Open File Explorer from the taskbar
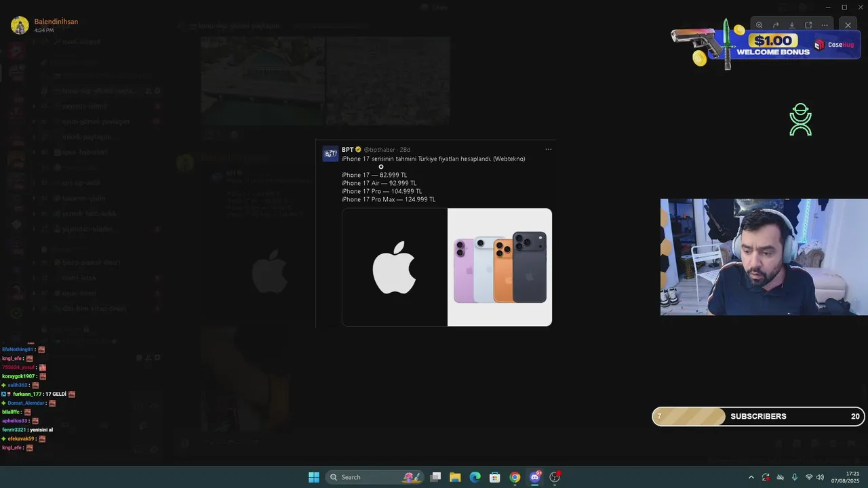 coord(455,477)
